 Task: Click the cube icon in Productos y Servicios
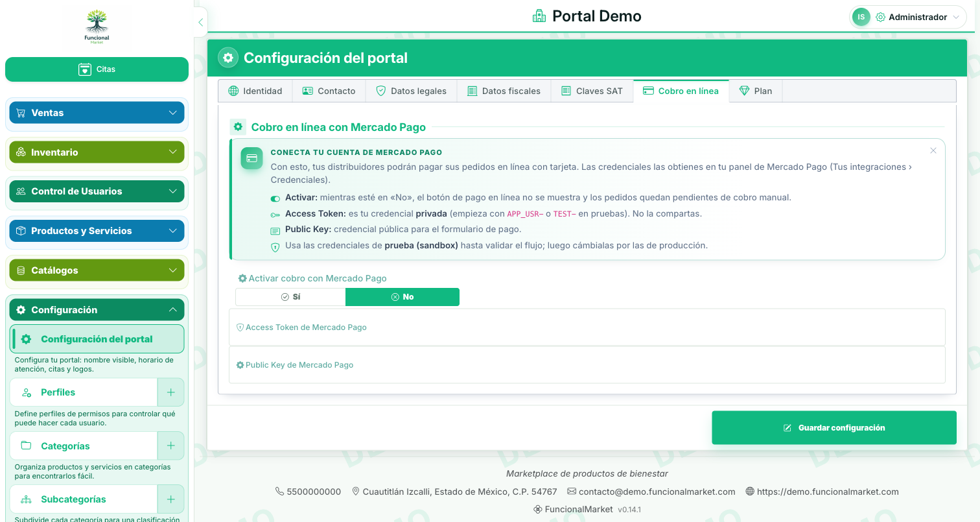(21, 231)
